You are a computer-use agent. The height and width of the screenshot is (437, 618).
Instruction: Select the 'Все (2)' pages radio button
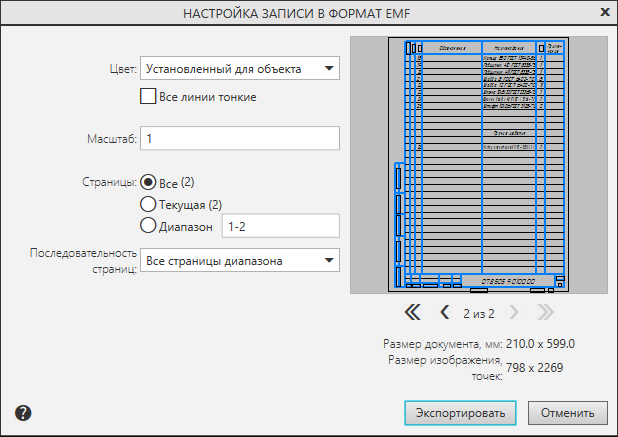[149, 182]
